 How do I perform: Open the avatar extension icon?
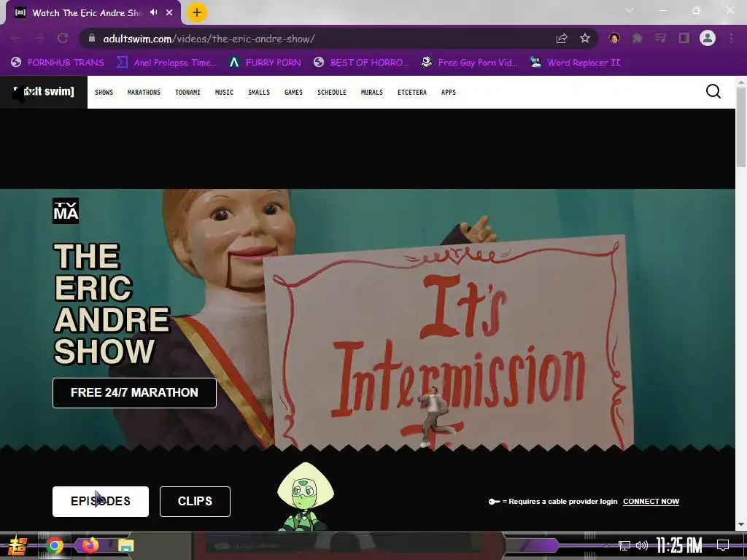[614, 38]
